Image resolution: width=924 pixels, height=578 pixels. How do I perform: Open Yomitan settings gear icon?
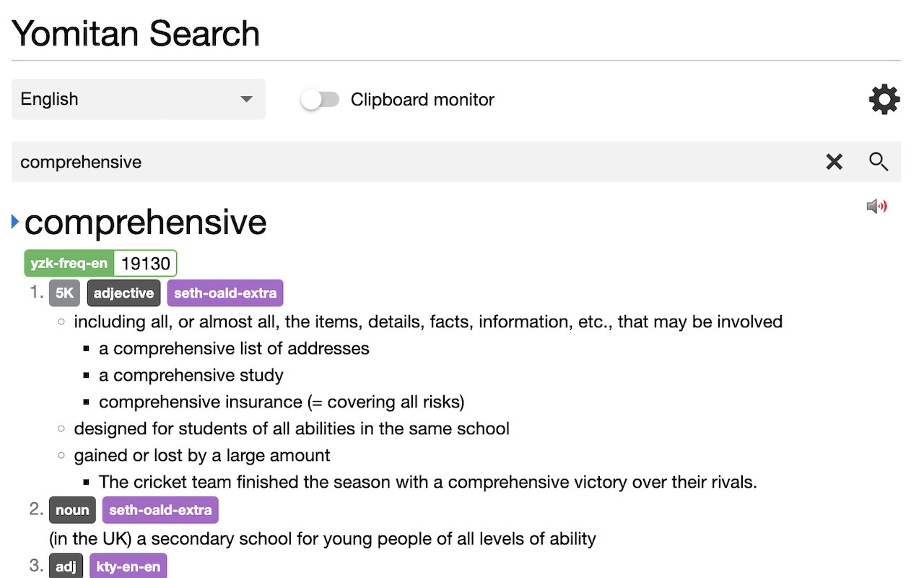(x=884, y=100)
